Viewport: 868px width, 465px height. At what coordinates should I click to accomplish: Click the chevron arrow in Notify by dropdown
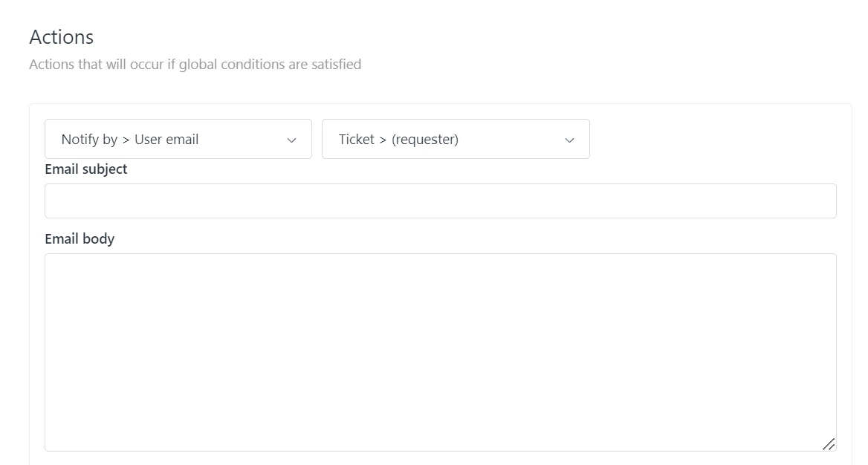pos(291,140)
